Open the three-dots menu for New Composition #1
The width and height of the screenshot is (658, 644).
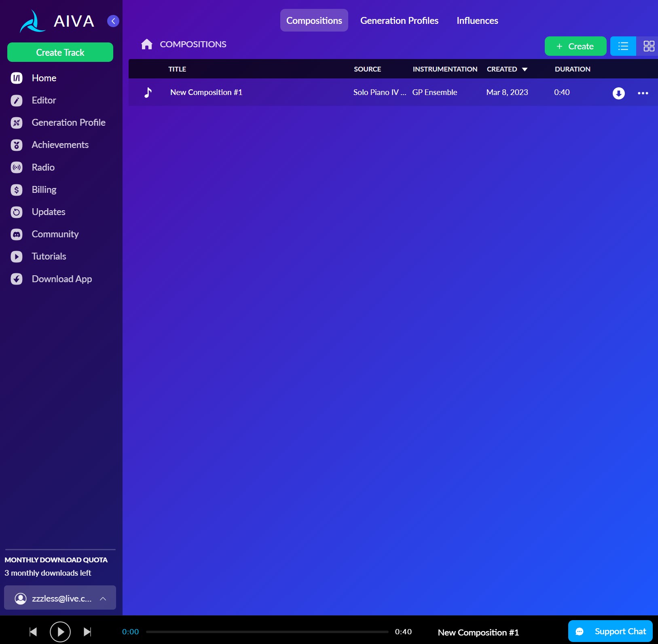pos(643,93)
